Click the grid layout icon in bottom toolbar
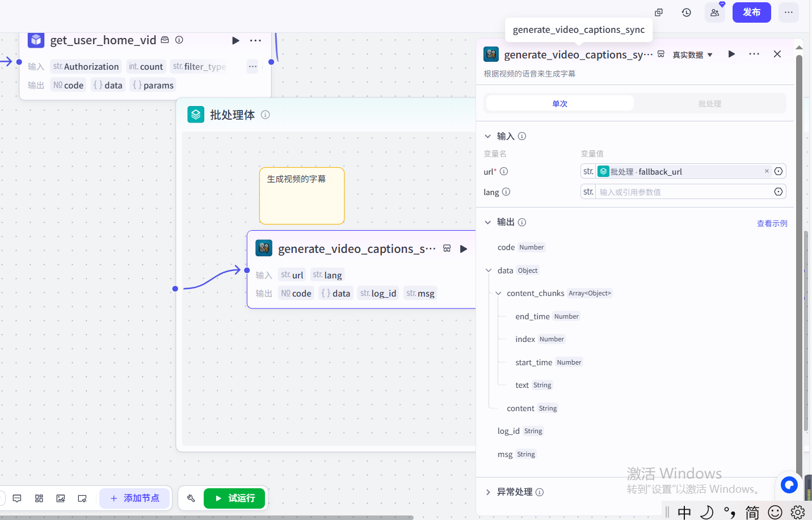Viewport: 812px width, 520px height. 39,498
